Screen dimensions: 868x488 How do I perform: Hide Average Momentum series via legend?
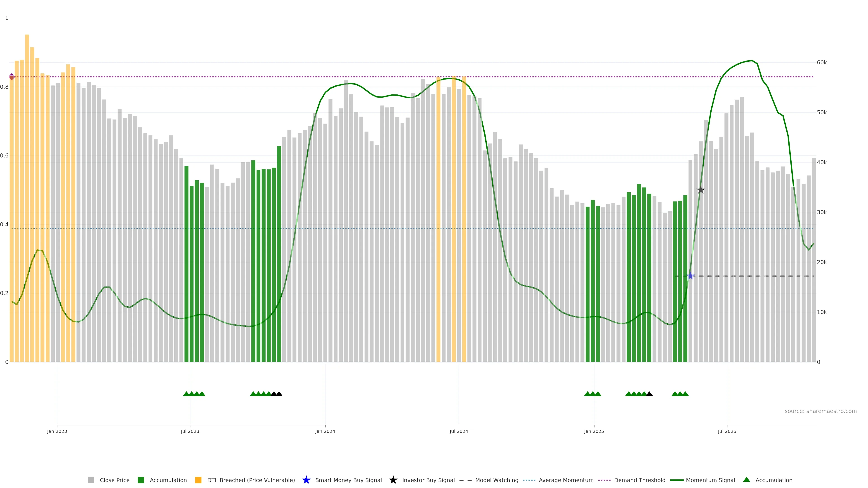pyautogui.click(x=566, y=480)
